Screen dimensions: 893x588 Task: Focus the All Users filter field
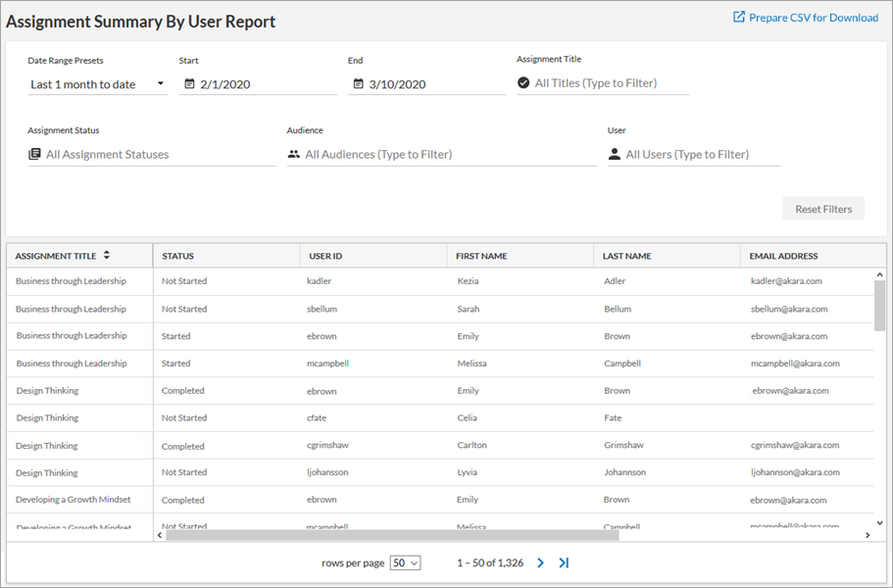(694, 154)
